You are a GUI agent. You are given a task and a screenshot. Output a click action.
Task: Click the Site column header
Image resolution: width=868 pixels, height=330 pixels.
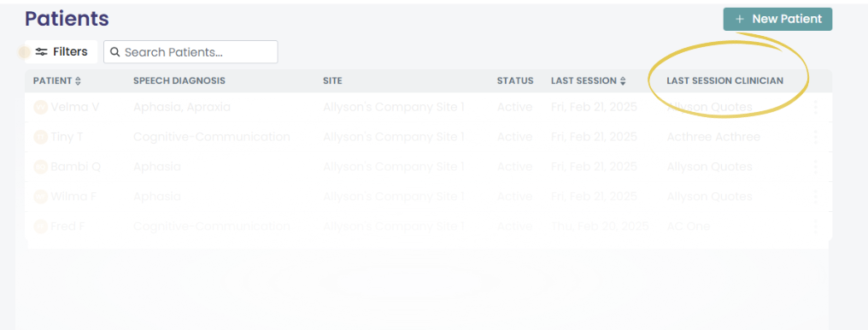[x=332, y=81]
